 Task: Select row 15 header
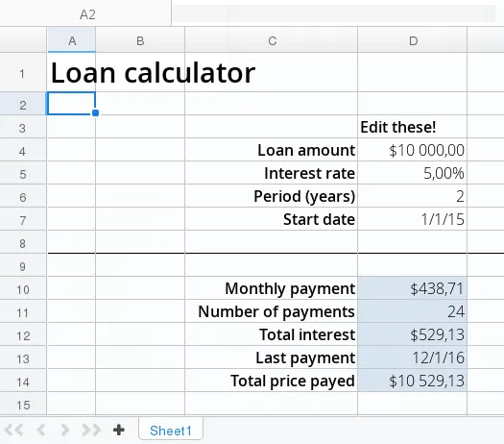[x=23, y=404]
